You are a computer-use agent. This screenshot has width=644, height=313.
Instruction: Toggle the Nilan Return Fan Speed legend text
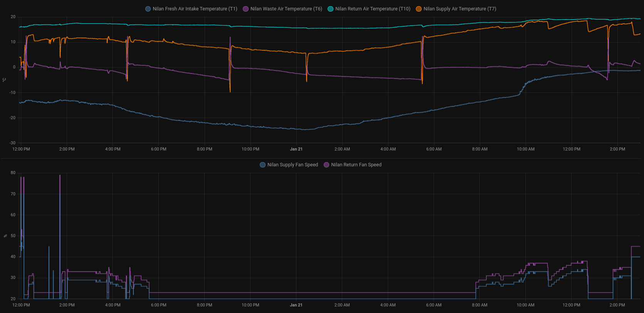pos(356,165)
